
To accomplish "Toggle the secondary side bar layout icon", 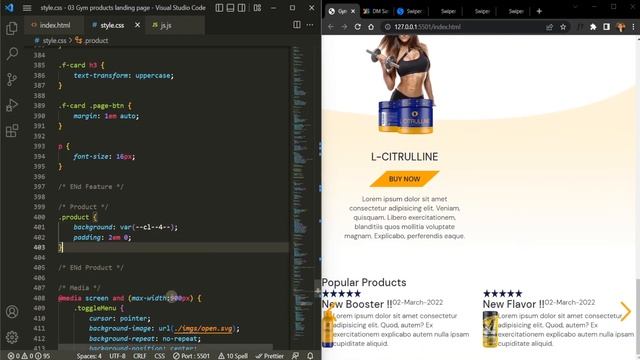I will [242, 8].
